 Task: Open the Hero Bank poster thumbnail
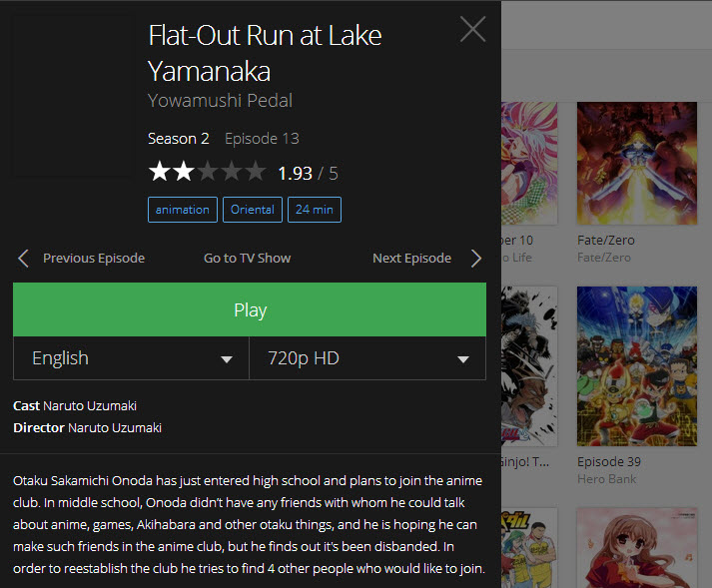[x=637, y=366]
